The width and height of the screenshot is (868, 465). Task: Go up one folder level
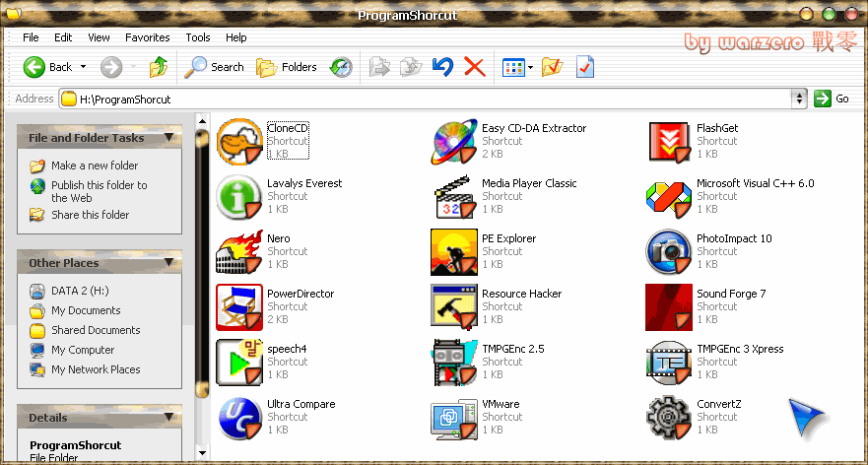159,67
